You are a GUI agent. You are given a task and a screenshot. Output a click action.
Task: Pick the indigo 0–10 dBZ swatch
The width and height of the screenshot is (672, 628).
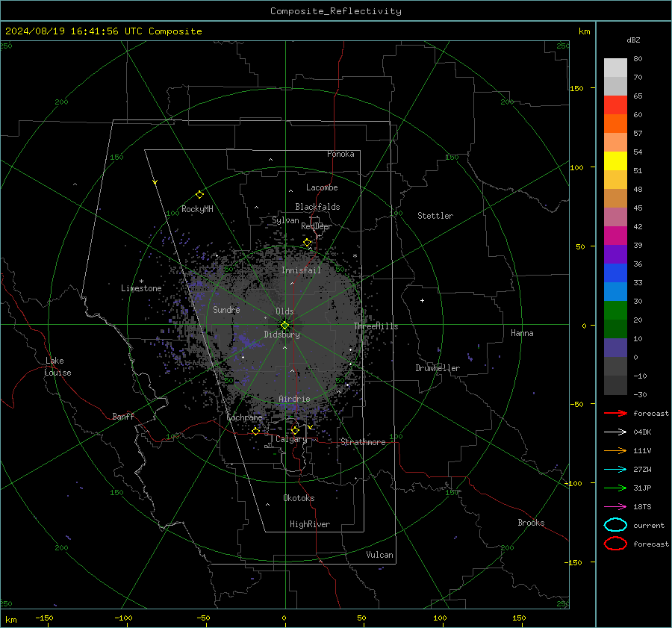[615, 348]
